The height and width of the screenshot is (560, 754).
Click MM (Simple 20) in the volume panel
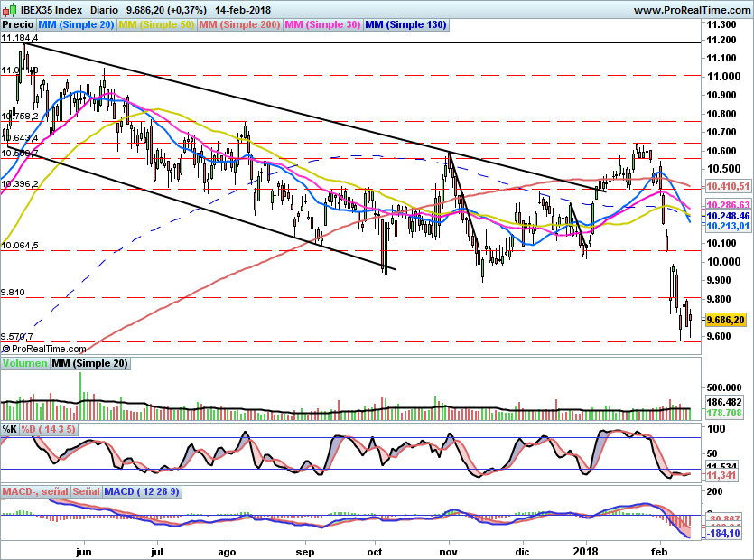[x=89, y=364]
